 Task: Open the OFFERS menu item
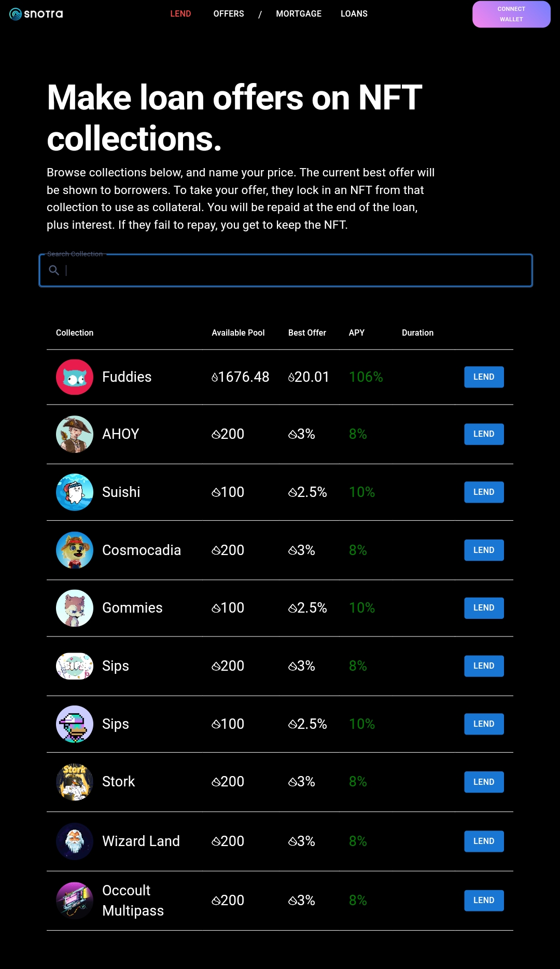[228, 13]
